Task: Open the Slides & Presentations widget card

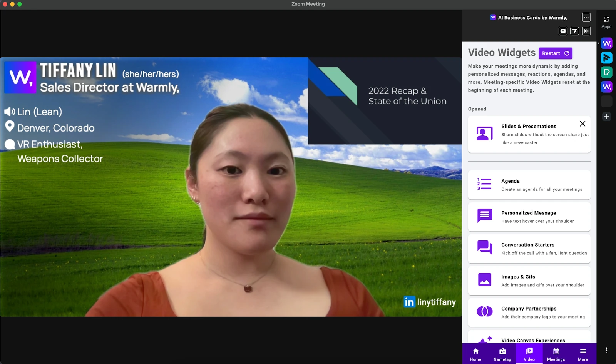Action: (x=529, y=134)
